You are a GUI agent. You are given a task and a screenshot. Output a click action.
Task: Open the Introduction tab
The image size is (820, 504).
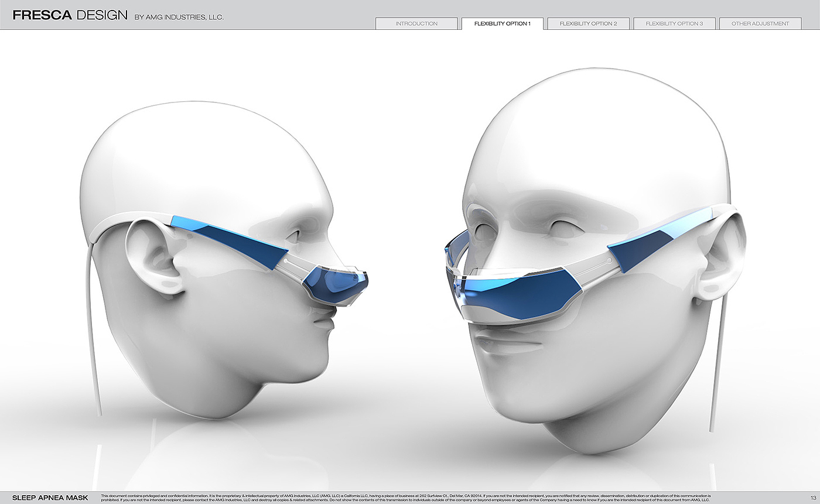(416, 24)
